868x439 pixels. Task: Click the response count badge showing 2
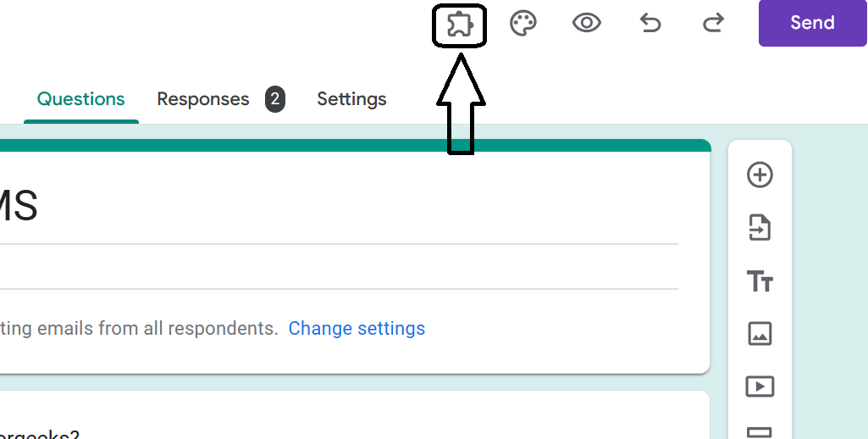click(x=274, y=99)
